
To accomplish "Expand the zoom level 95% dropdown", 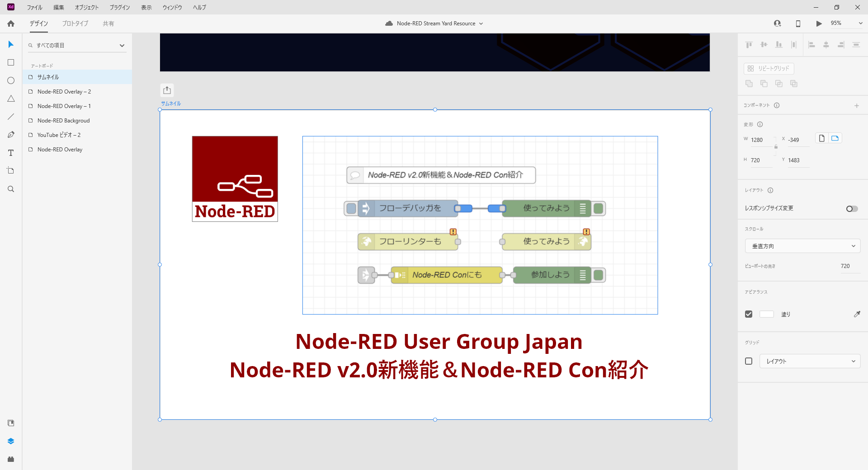I will tap(860, 23).
